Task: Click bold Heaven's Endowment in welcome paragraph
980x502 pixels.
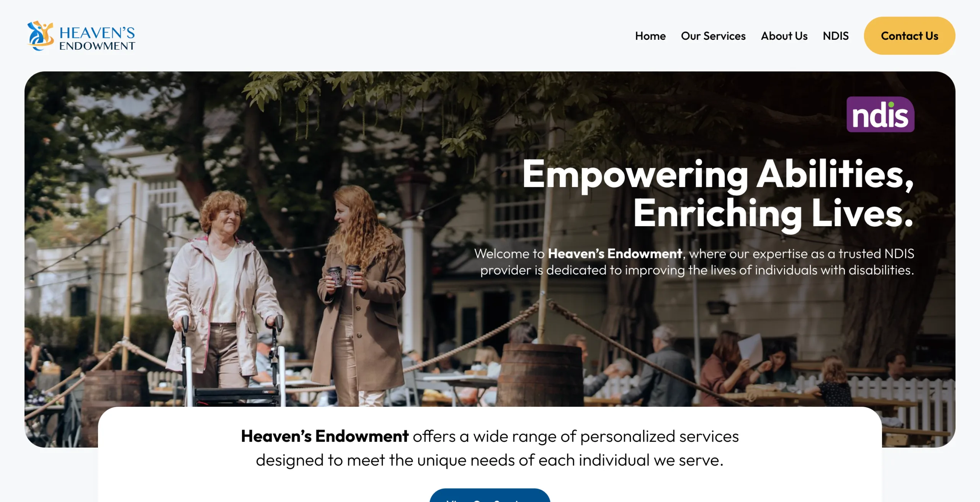Action: click(x=615, y=253)
